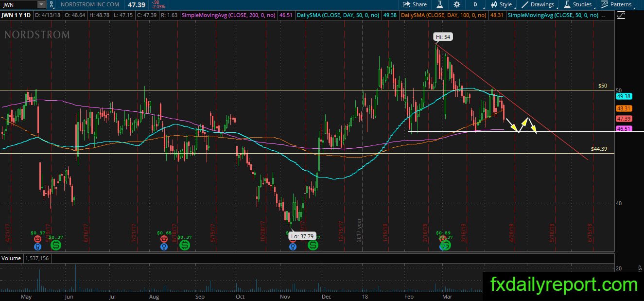
Task: Click the flask icon next to Share
Action: click(439, 4)
